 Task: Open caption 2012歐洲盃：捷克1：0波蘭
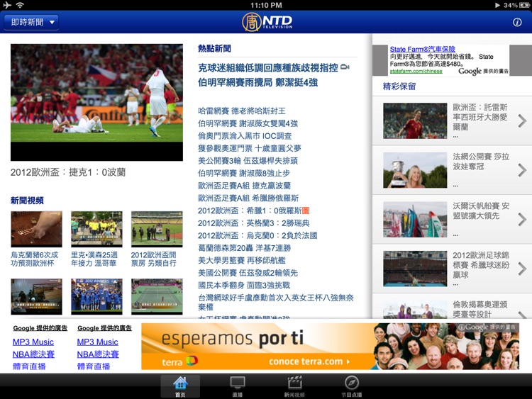tap(68, 172)
